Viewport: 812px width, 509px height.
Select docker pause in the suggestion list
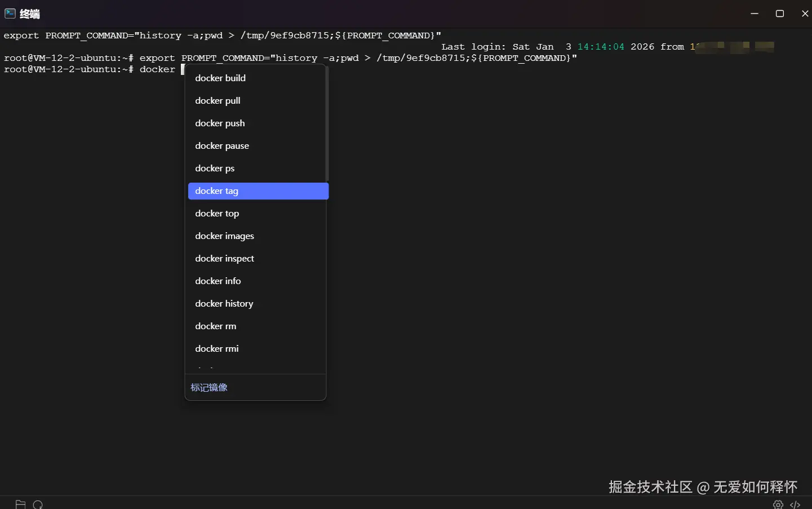point(222,146)
